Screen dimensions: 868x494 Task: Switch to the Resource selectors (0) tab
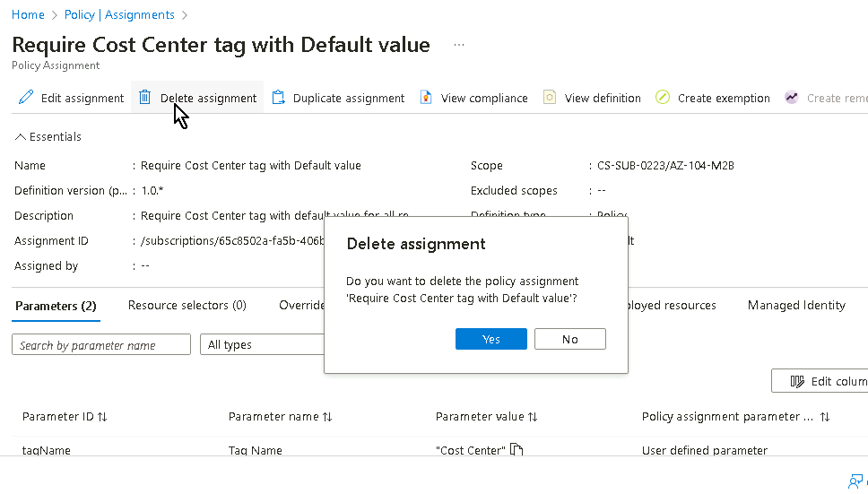pos(187,306)
